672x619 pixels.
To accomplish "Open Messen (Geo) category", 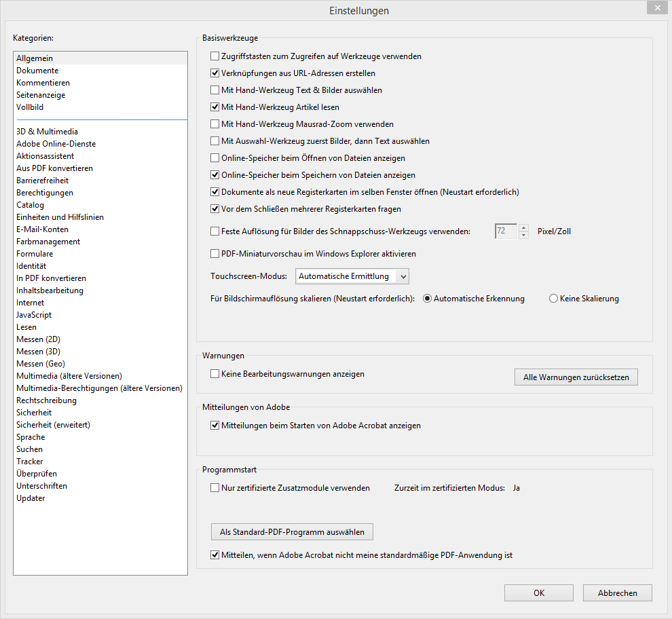I will pyautogui.click(x=100, y=364).
